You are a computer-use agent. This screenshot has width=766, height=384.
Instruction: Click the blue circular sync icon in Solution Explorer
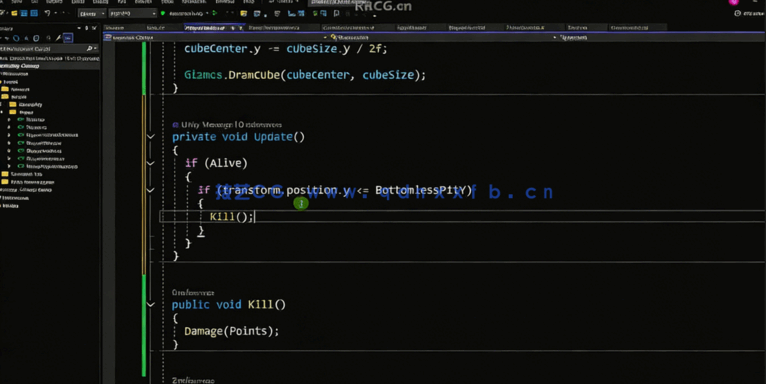(x=16, y=38)
